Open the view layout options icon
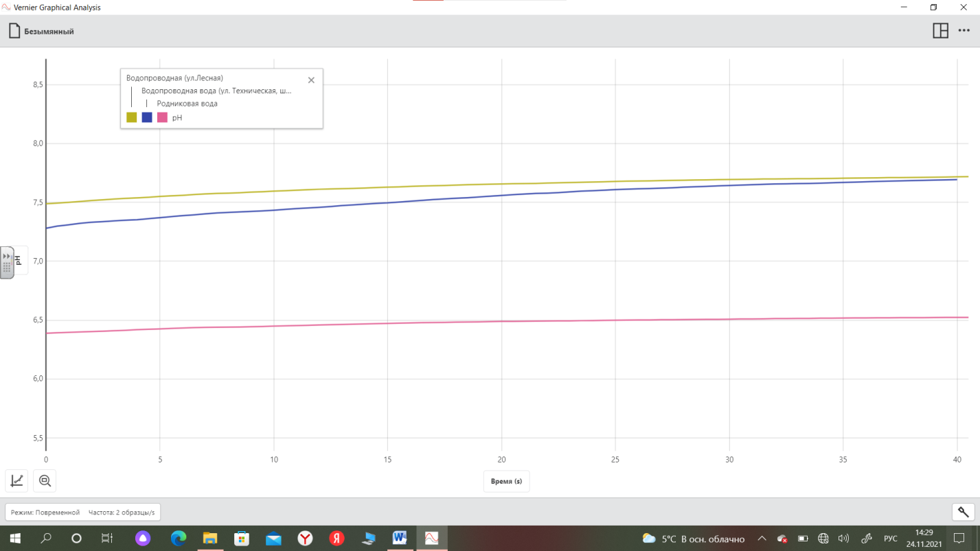The image size is (980, 551). click(x=940, y=31)
